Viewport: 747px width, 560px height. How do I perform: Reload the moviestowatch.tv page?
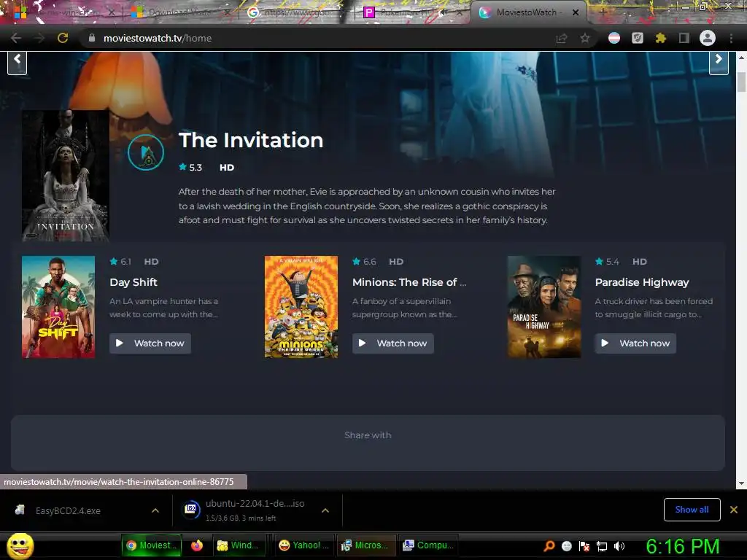[x=63, y=38]
